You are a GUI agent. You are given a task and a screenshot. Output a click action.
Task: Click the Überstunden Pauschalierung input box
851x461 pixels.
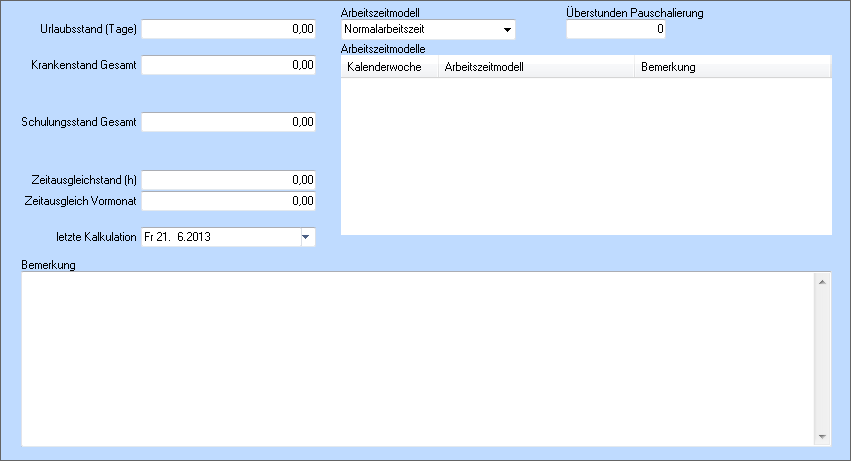(x=616, y=30)
